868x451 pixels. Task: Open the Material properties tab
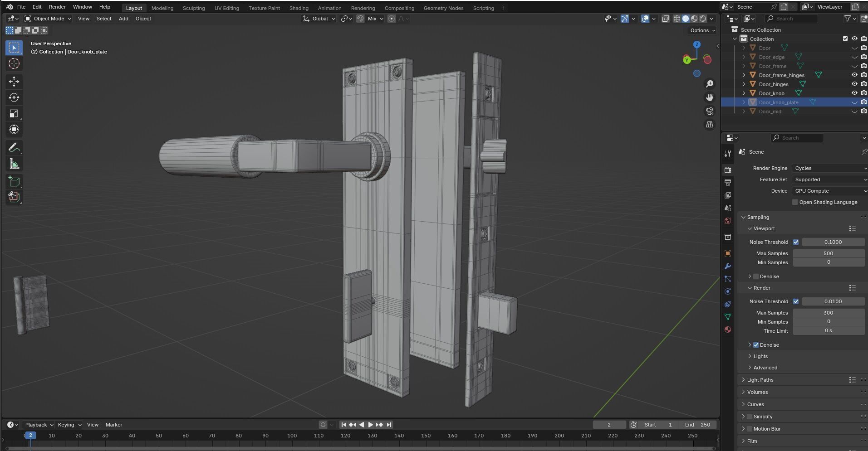(728, 330)
